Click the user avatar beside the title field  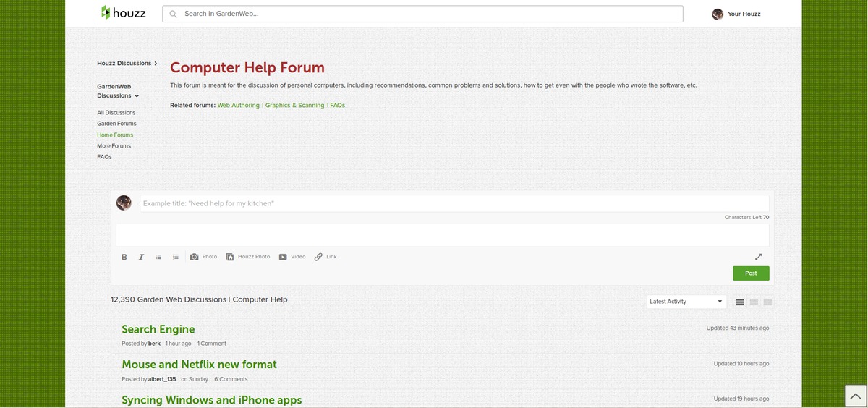point(124,203)
